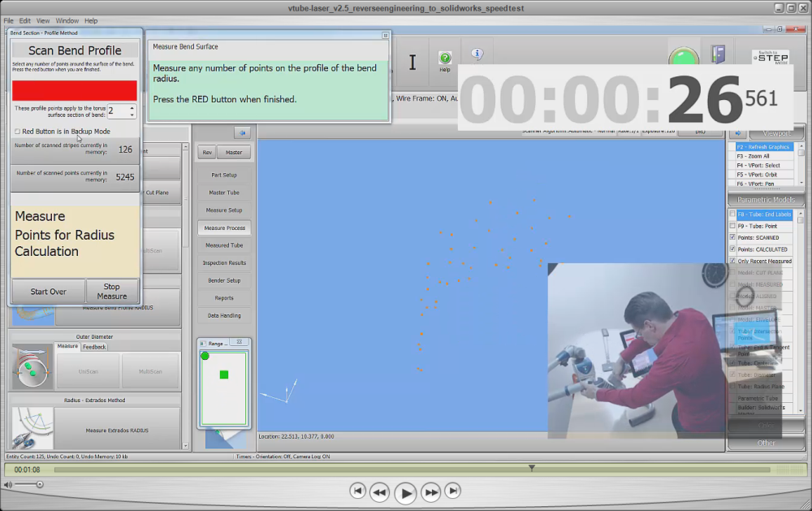Play the video

point(405,493)
